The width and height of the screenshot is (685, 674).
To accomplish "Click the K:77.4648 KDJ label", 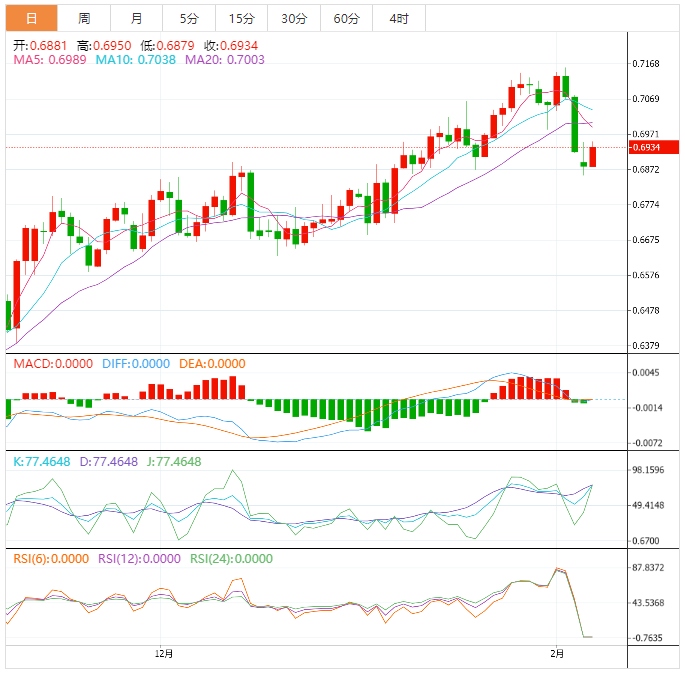I will pyautogui.click(x=42, y=462).
